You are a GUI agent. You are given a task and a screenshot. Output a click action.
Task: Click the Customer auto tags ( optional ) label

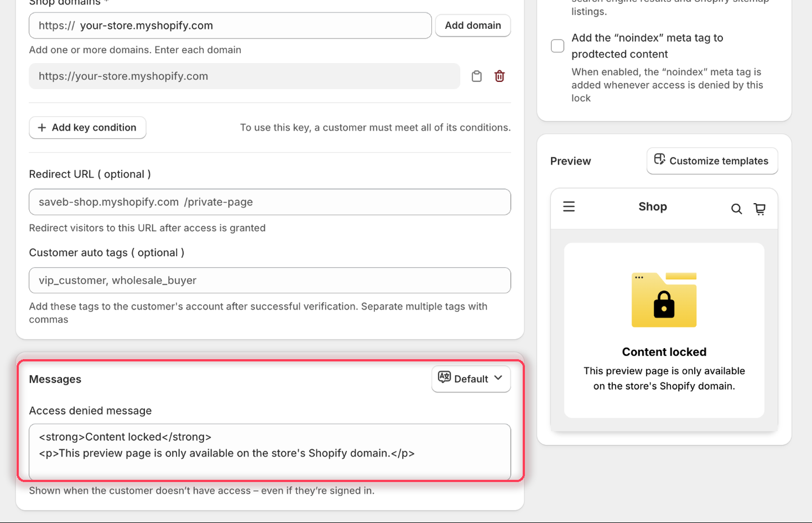pyautogui.click(x=107, y=253)
